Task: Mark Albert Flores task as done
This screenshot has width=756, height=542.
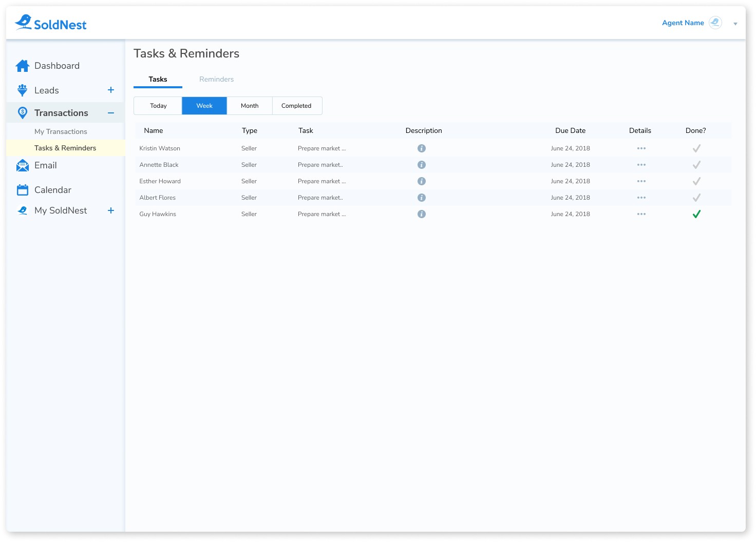Action: point(696,198)
